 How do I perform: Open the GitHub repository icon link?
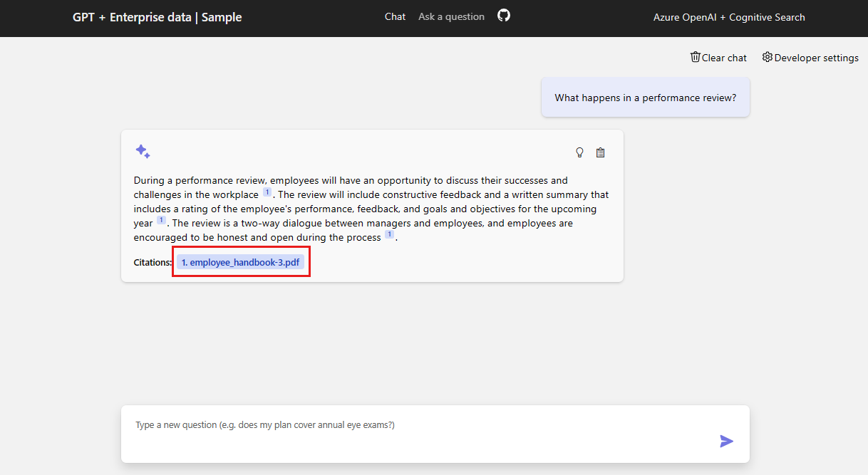pyautogui.click(x=504, y=16)
